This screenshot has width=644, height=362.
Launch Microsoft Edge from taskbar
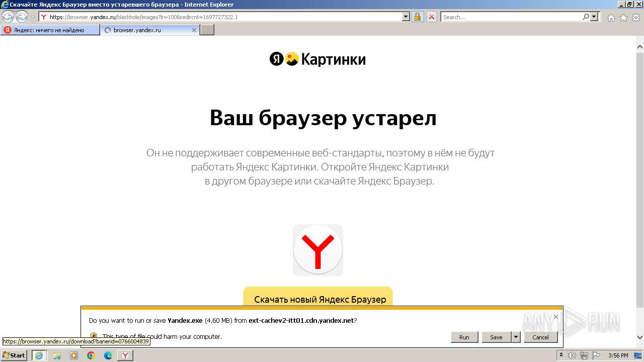coord(108,355)
